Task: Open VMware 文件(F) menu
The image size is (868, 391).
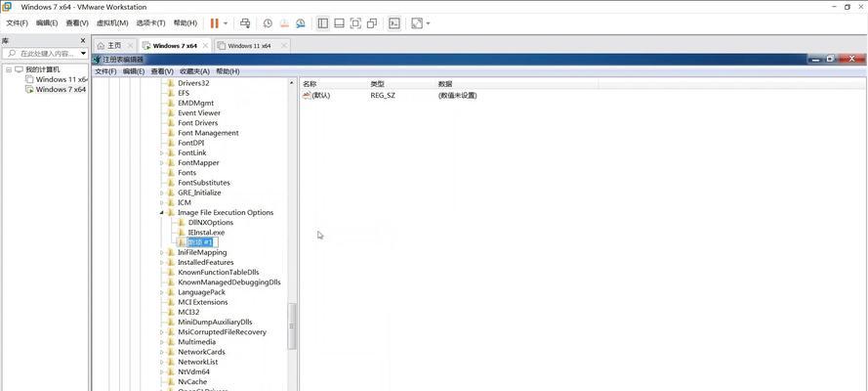Action: (17, 23)
